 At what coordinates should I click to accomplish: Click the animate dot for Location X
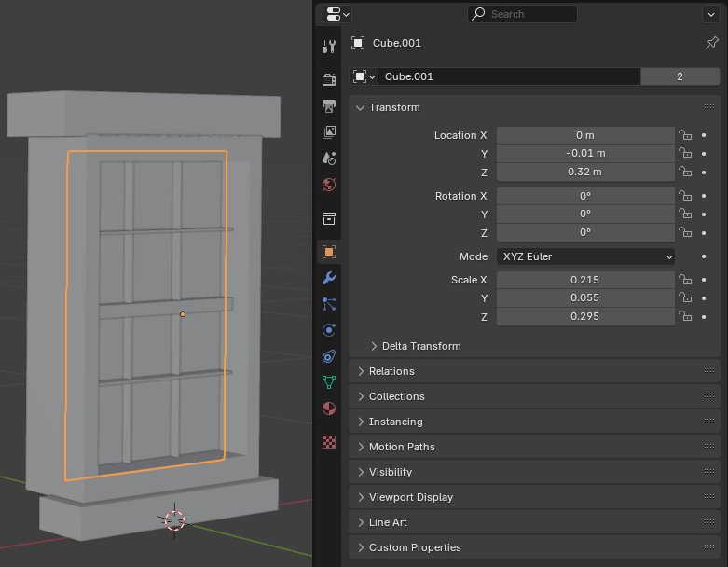tap(704, 135)
